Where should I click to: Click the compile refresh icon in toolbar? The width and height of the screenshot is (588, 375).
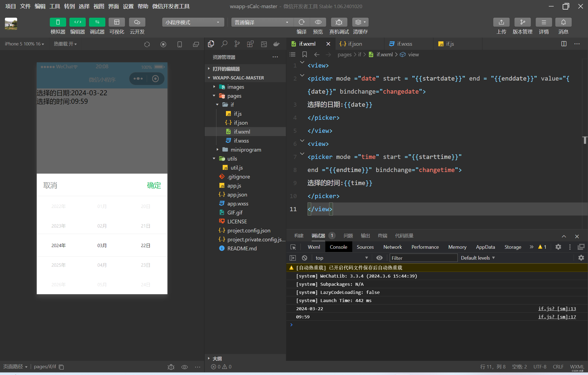[301, 22]
